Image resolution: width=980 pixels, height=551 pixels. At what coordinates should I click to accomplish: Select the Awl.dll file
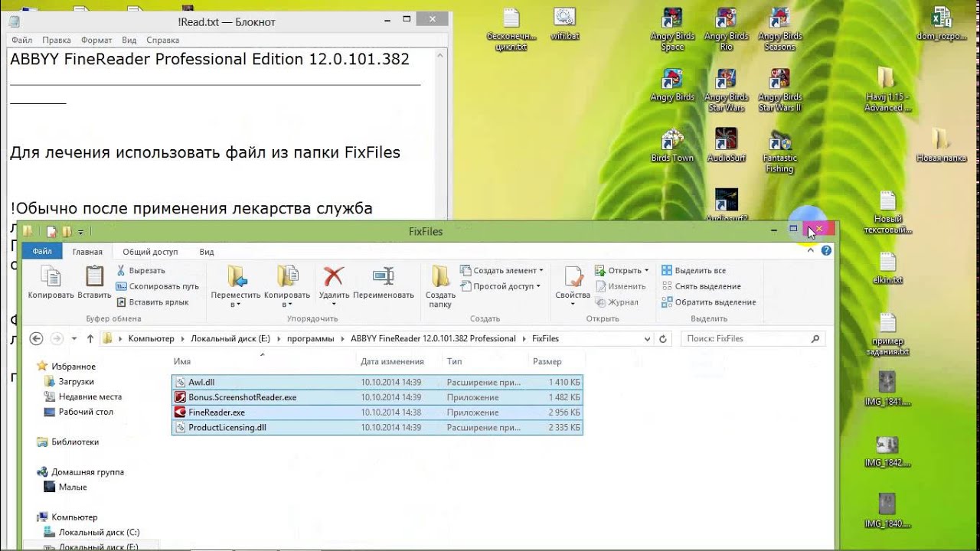(x=377, y=382)
